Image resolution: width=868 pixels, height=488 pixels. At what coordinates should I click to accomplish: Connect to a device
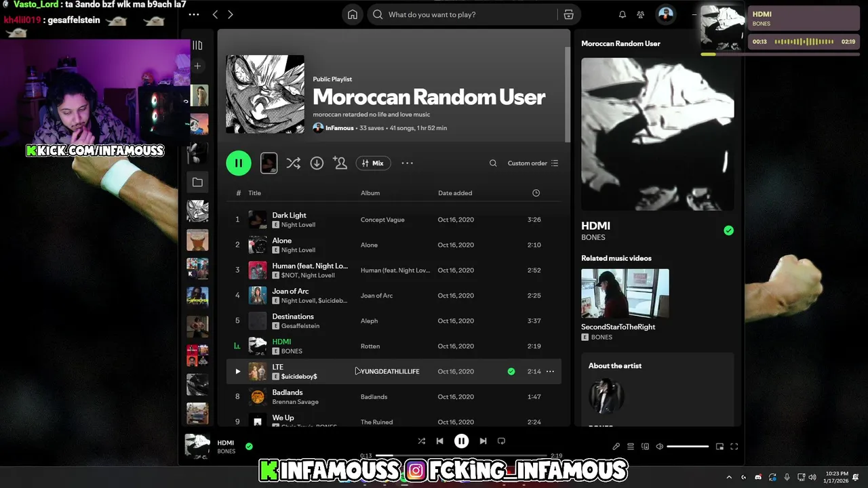(645, 447)
